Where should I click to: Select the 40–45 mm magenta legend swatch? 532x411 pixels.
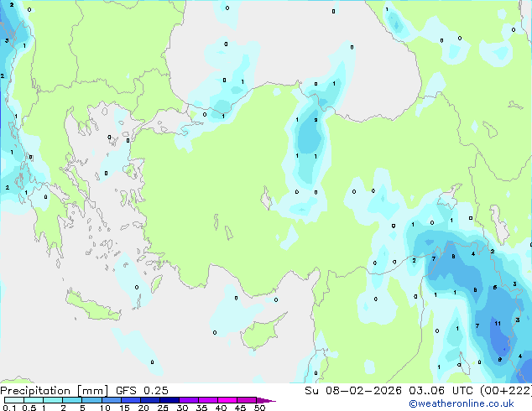(x=227, y=400)
